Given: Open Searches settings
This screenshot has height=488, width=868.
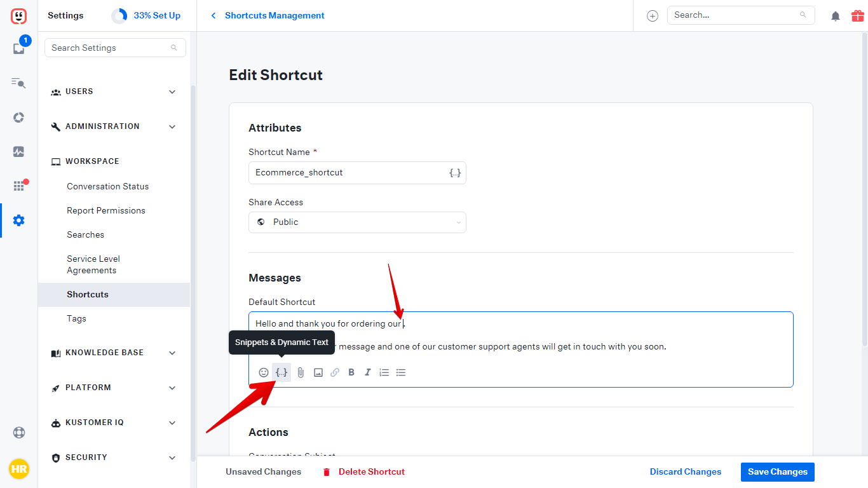Looking at the screenshot, I should pyautogui.click(x=85, y=234).
